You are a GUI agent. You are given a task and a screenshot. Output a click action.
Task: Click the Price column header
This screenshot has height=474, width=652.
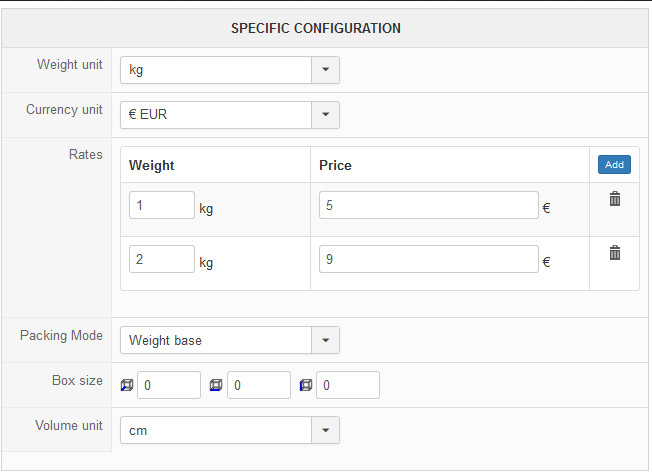[335, 165]
